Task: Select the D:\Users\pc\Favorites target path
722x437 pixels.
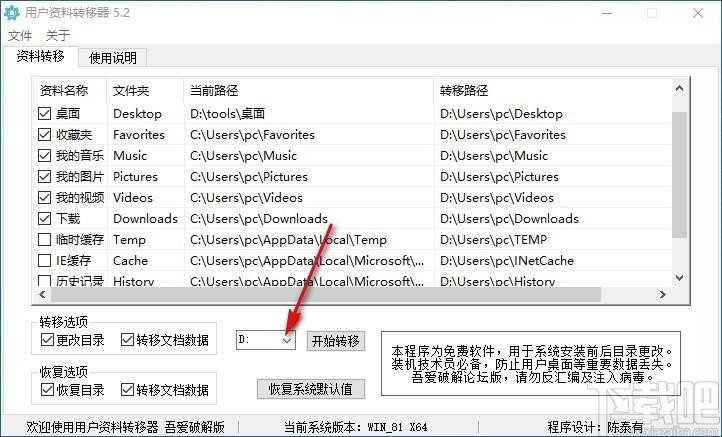Action: [x=553, y=134]
